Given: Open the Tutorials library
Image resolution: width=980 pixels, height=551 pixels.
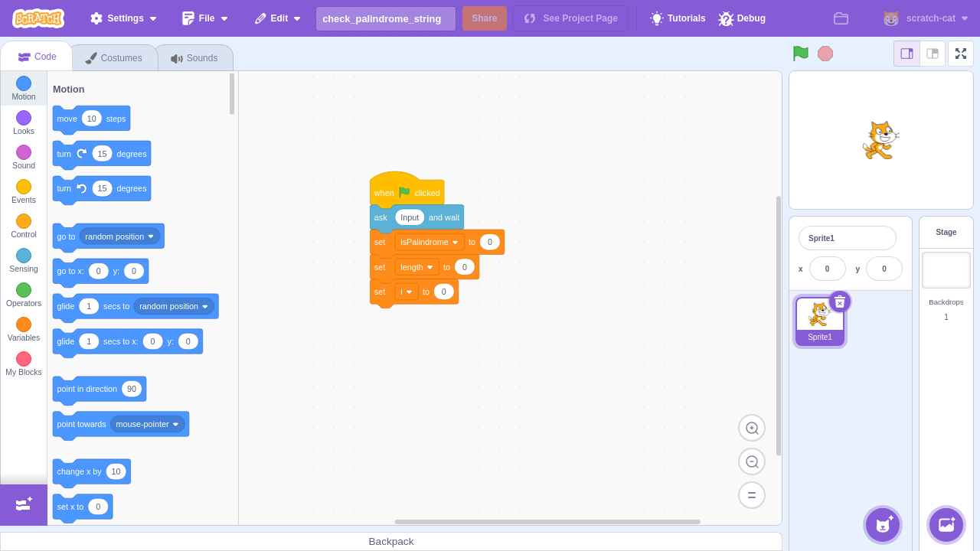Looking at the screenshot, I should pos(678,18).
